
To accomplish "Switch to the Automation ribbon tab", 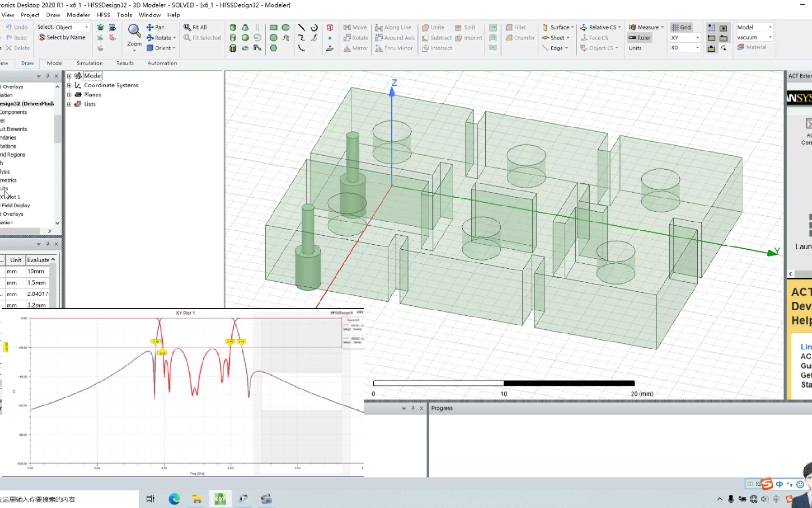I will 162,63.
